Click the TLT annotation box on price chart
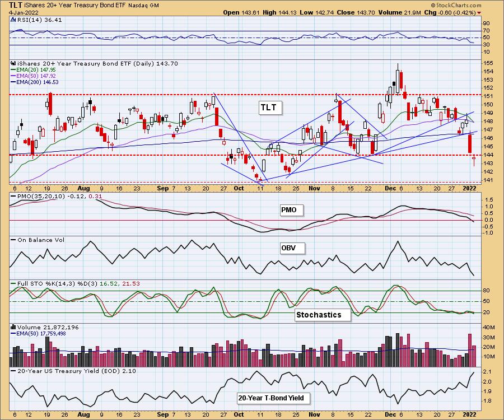The height and width of the screenshot is (420, 504). [x=270, y=108]
